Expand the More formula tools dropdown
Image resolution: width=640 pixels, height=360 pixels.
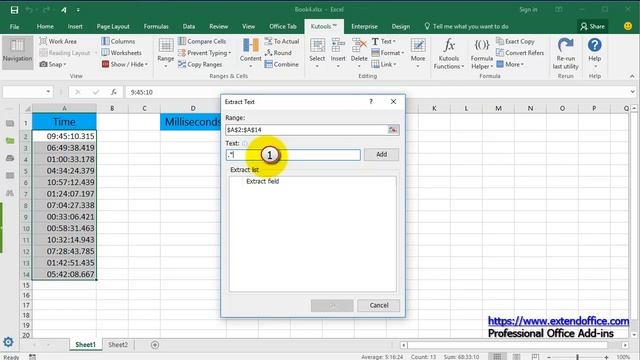pyautogui.click(x=510, y=64)
